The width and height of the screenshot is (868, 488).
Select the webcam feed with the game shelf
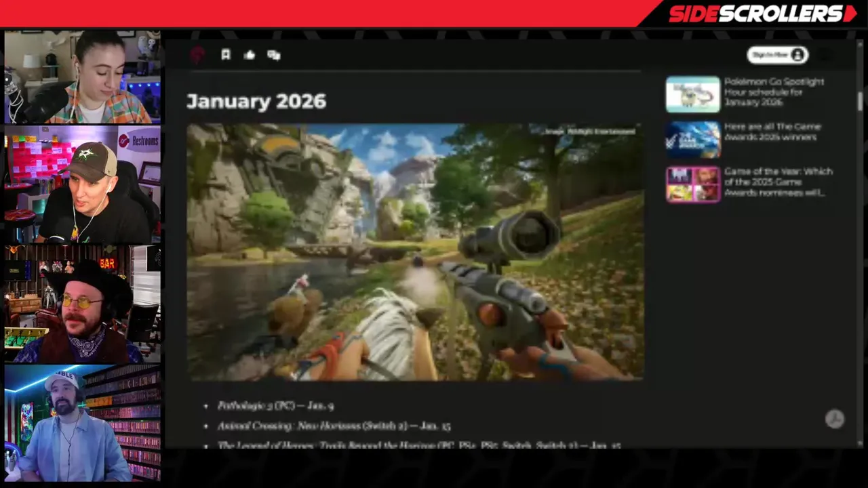[83, 424]
